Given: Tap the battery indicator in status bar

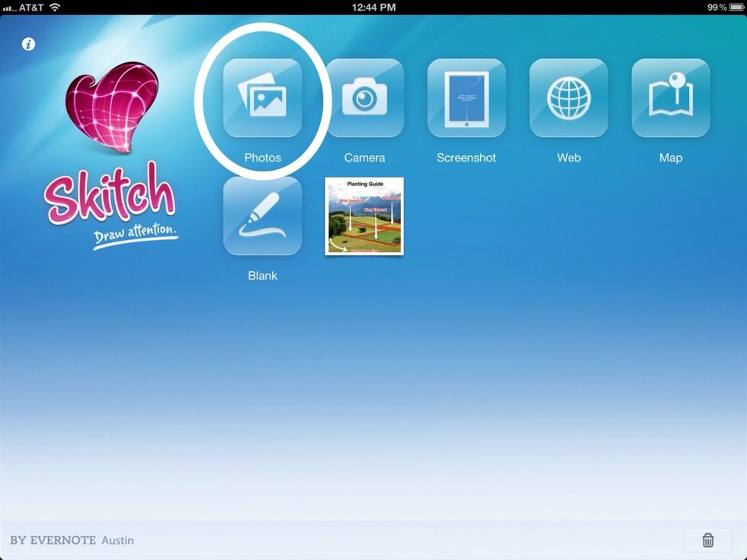Looking at the screenshot, I should click(x=736, y=7).
